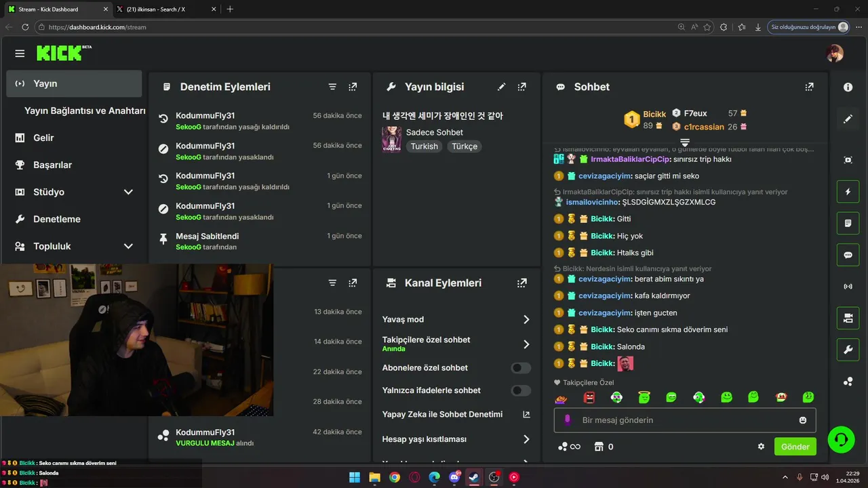This screenshot has height=488, width=868.
Task: Click the Sadece Sohbet category thumbnail
Action: [x=391, y=139]
